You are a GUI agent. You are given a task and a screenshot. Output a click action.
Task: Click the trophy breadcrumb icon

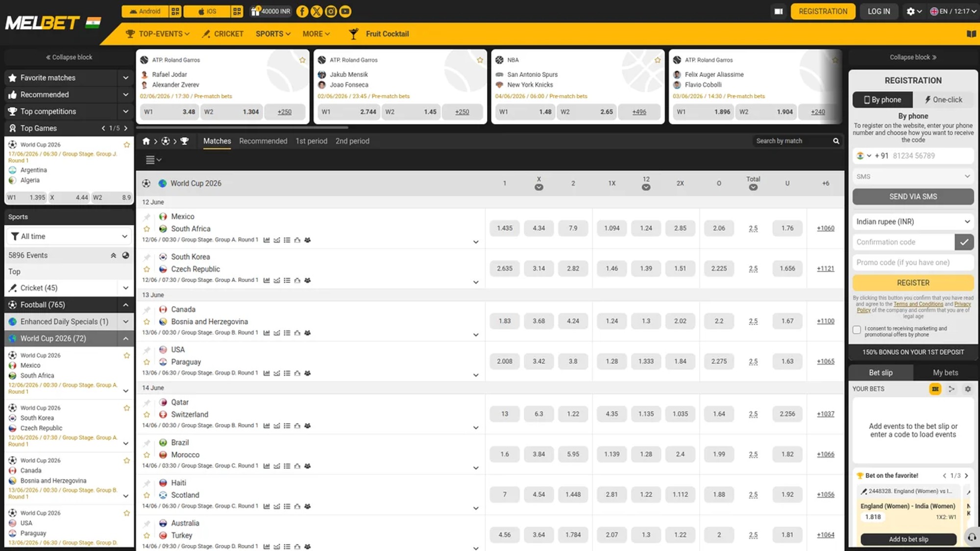(x=184, y=141)
